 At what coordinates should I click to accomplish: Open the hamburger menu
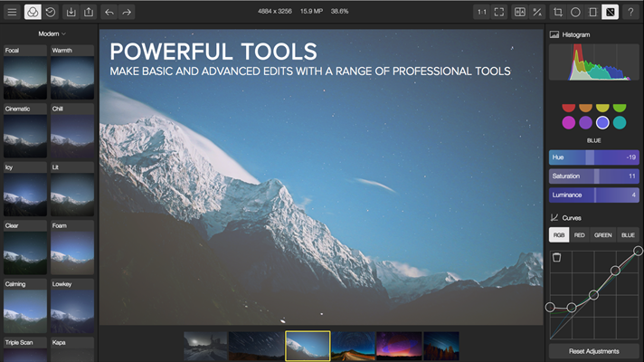click(12, 12)
